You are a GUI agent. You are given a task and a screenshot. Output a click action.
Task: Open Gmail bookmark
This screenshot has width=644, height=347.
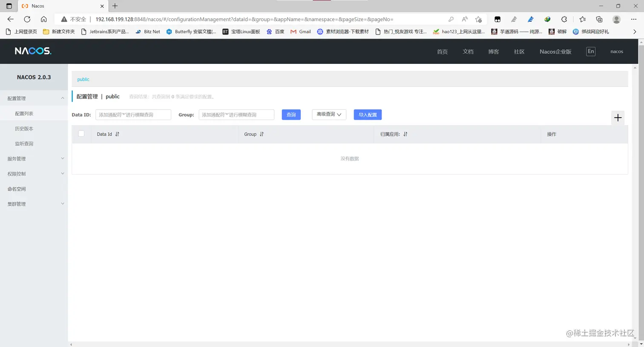[x=301, y=32]
